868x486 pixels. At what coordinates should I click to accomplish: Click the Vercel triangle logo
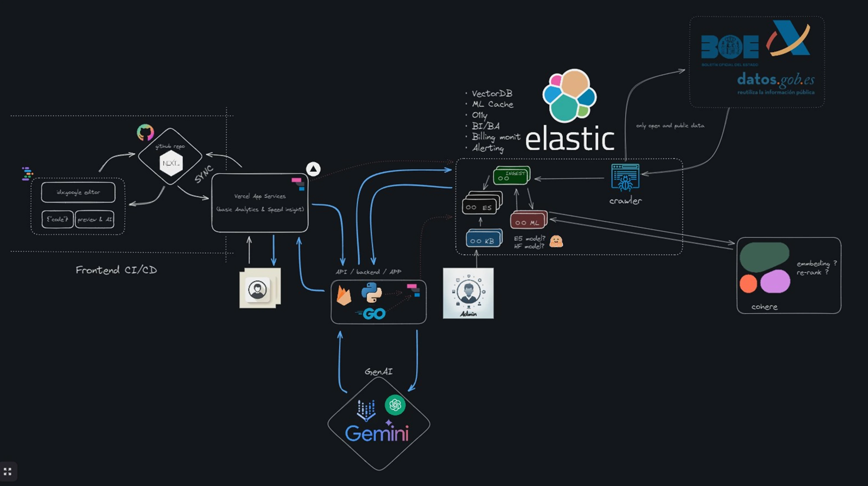(313, 169)
